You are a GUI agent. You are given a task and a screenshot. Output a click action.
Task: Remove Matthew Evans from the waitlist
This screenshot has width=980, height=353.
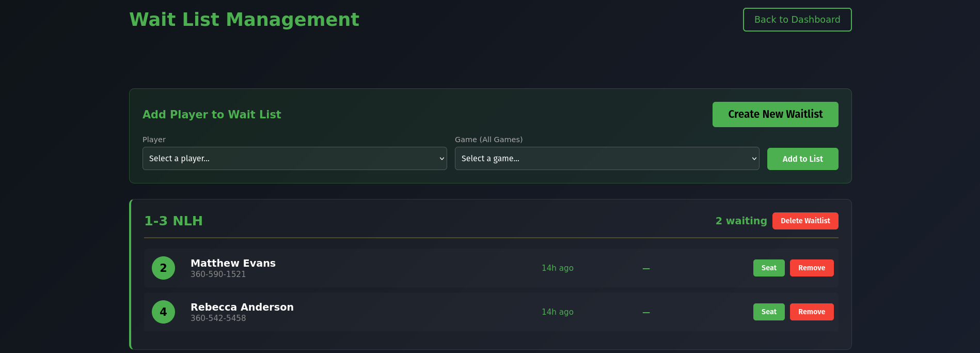click(x=811, y=268)
